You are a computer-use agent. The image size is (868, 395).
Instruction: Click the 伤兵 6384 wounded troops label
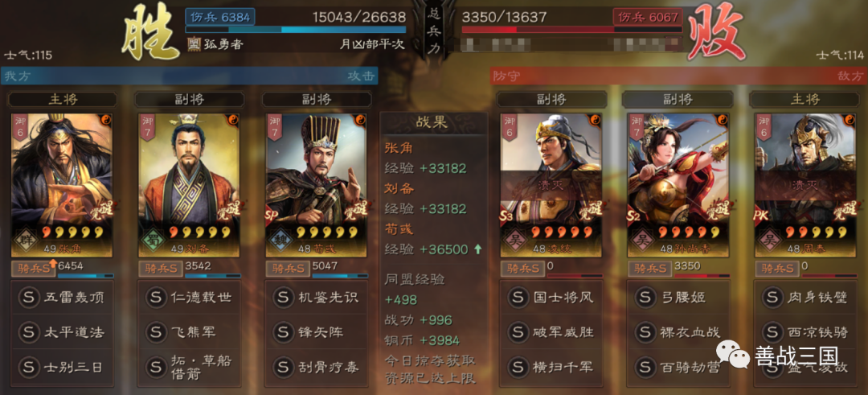pyautogui.click(x=220, y=17)
